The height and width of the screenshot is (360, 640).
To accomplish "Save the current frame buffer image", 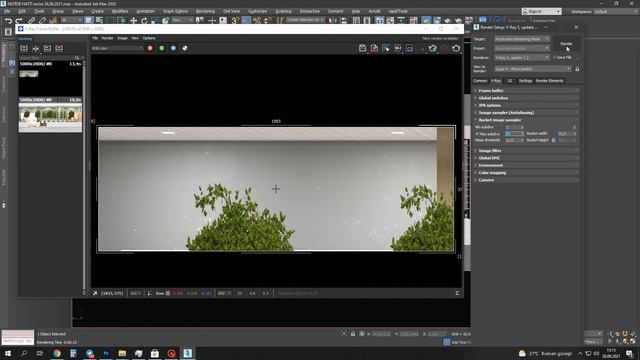I will [x=362, y=48].
